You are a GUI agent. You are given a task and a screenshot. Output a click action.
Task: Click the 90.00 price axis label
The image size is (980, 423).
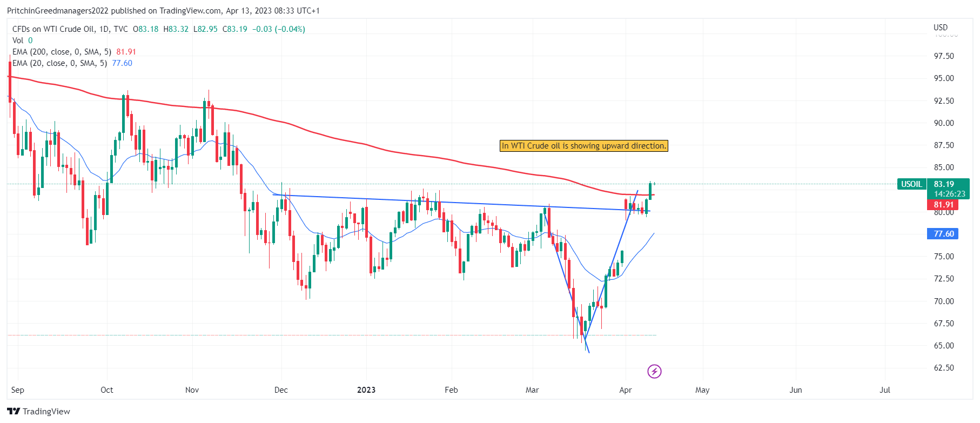click(x=944, y=123)
